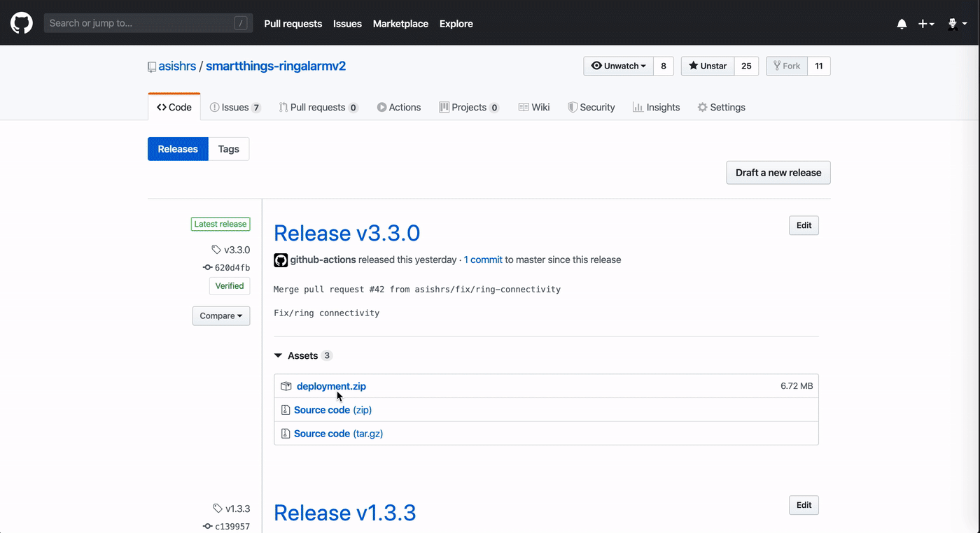Image resolution: width=980 pixels, height=533 pixels.
Task: Switch to the Settings tab
Action: [x=722, y=107]
